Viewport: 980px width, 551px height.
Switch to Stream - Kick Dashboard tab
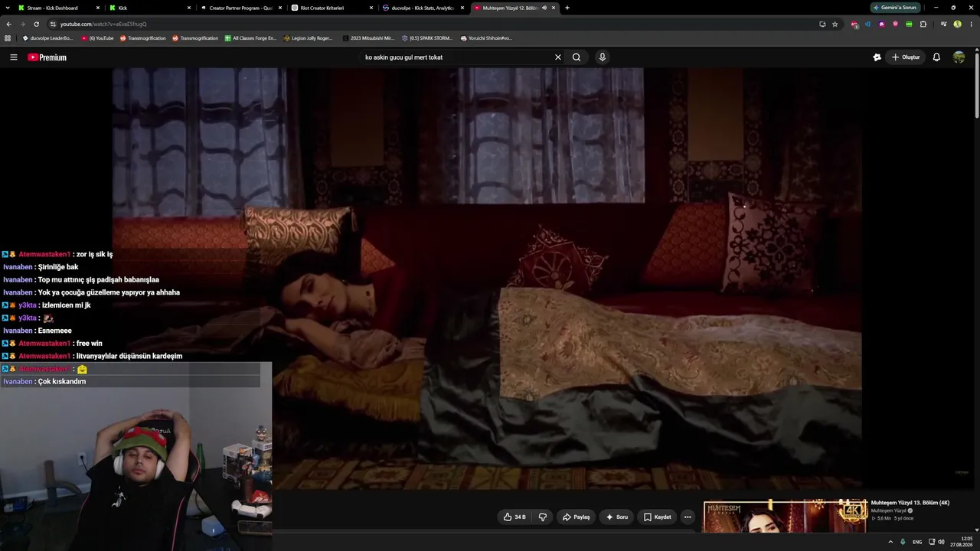click(x=60, y=8)
